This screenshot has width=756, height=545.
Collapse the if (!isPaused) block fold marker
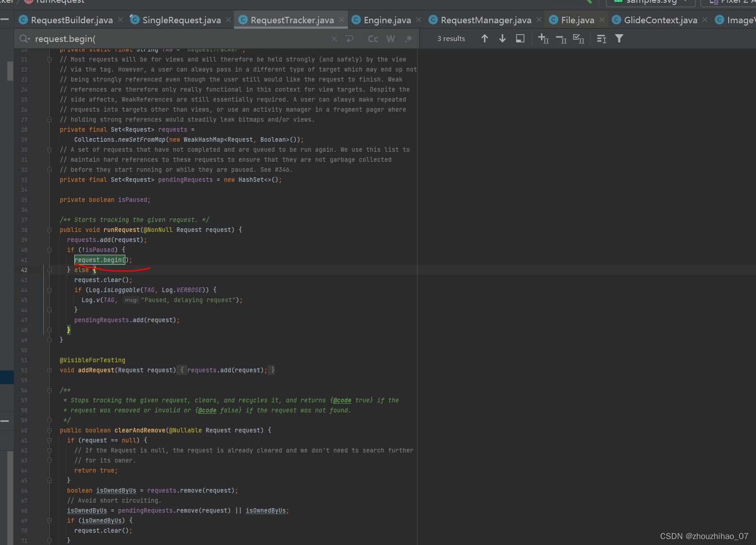pos(49,250)
